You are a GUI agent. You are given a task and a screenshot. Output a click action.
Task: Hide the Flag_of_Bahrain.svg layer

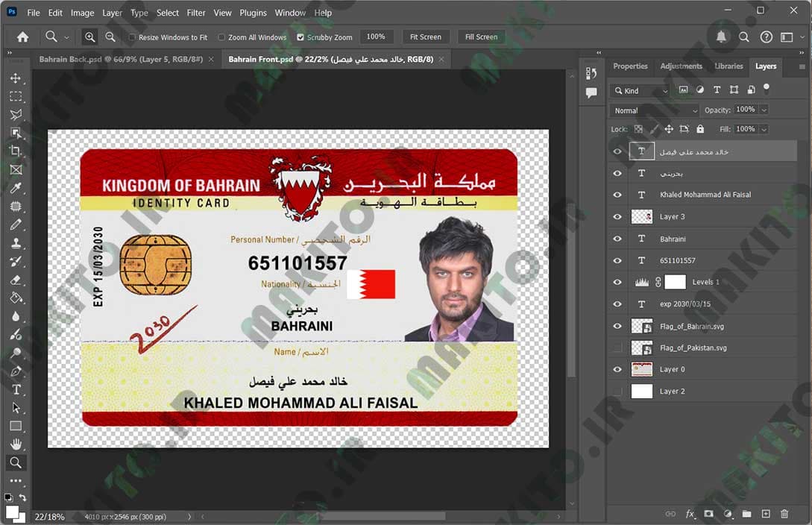click(617, 326)
